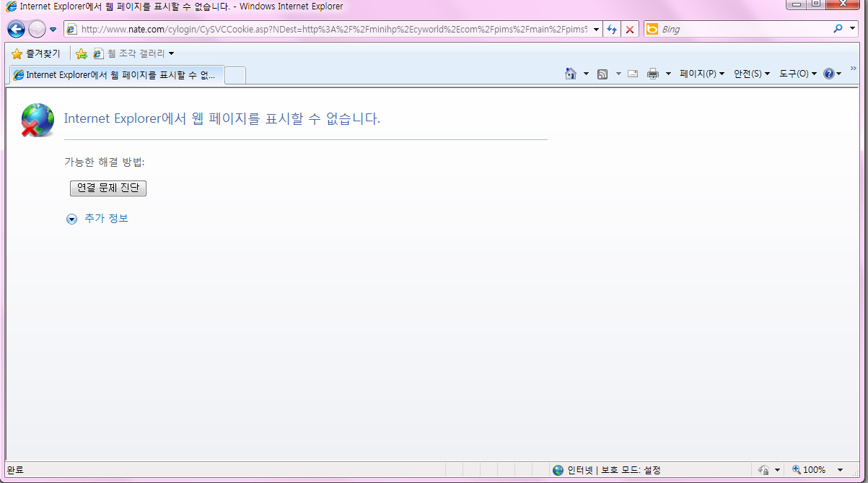Click the security padlock icon in status bar

[763, 470]
